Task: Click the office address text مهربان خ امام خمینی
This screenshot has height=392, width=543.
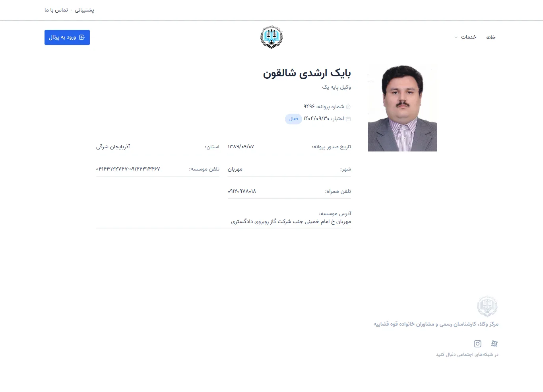Action: pyautogui.click(x=291, y=221)
